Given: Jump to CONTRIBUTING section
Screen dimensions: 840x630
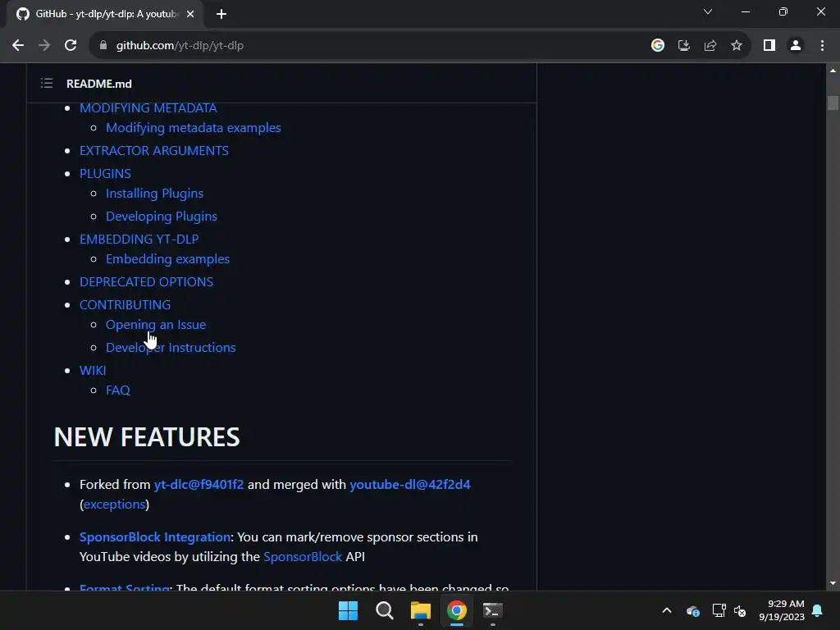Looking at the screenshot, I should pyautogui.click(x=125, y=305).
